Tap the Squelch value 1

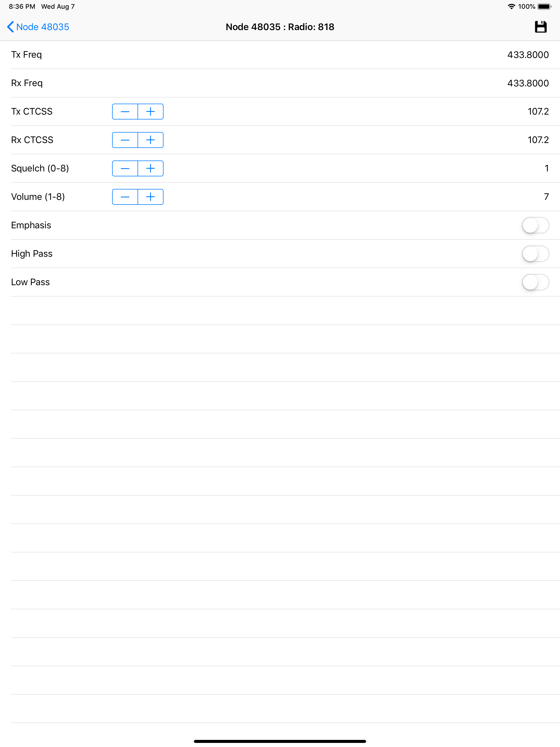coord(547,168)
